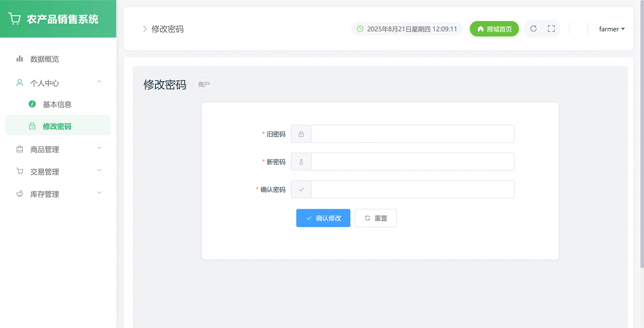
Task: Click the cart icon beside 交易管理
Action: tap(19, 171)
